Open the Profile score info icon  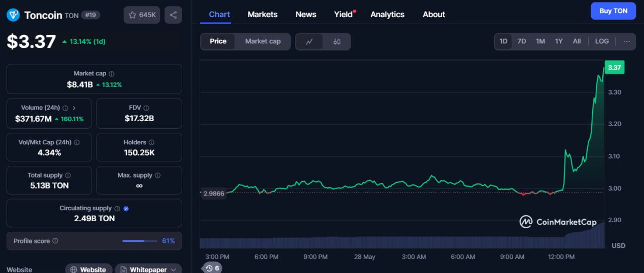[x=55, y=241]
